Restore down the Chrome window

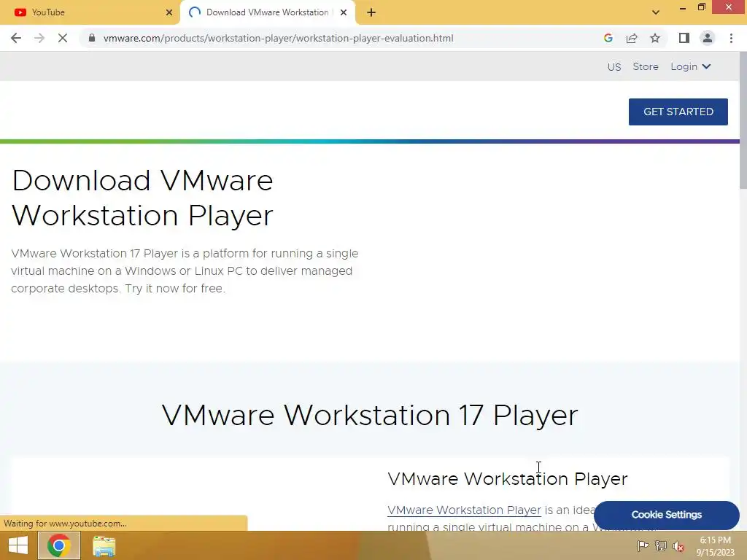[701, 7]
